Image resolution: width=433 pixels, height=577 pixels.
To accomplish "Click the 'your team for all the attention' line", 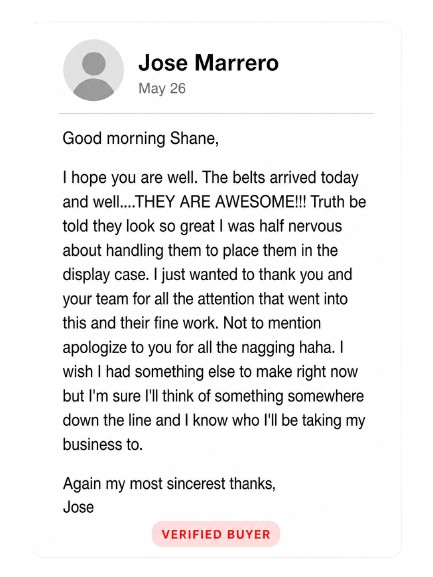I will pyautogui.click(x=205, y=299).
